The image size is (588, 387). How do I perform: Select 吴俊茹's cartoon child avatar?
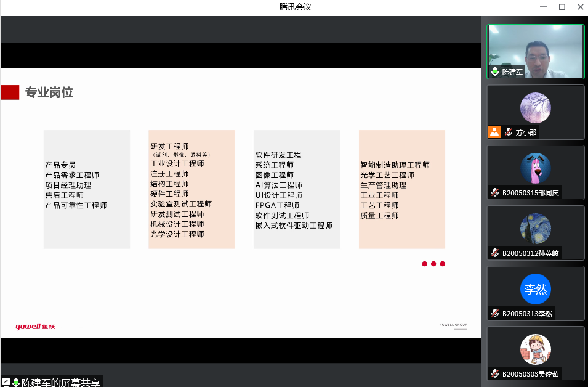coord(535,349)
